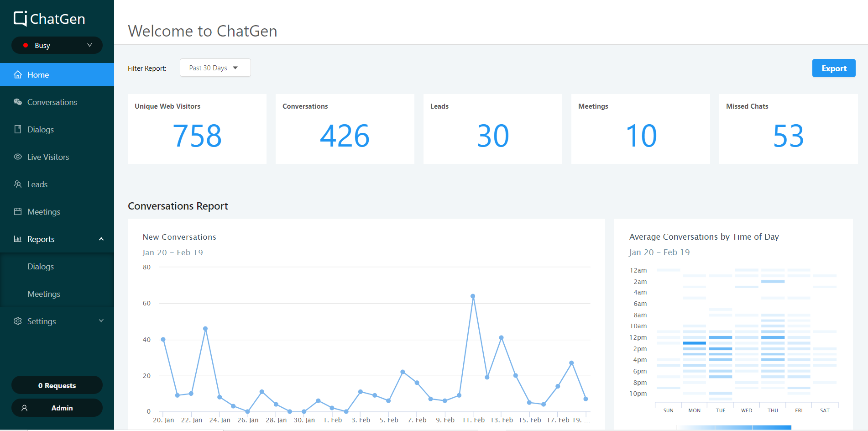Open the Busy status dropdown
The width and height of the screenshot is (868, 431).
pos(57,45)
